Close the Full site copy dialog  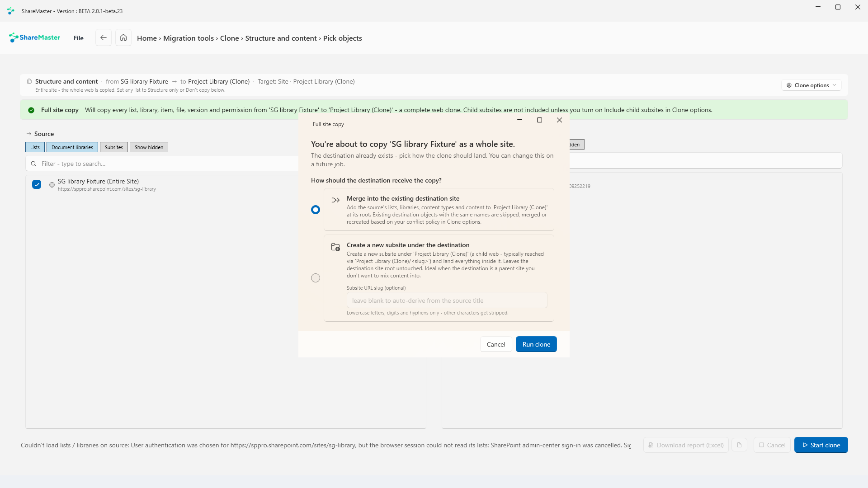[x=560, y=120]
